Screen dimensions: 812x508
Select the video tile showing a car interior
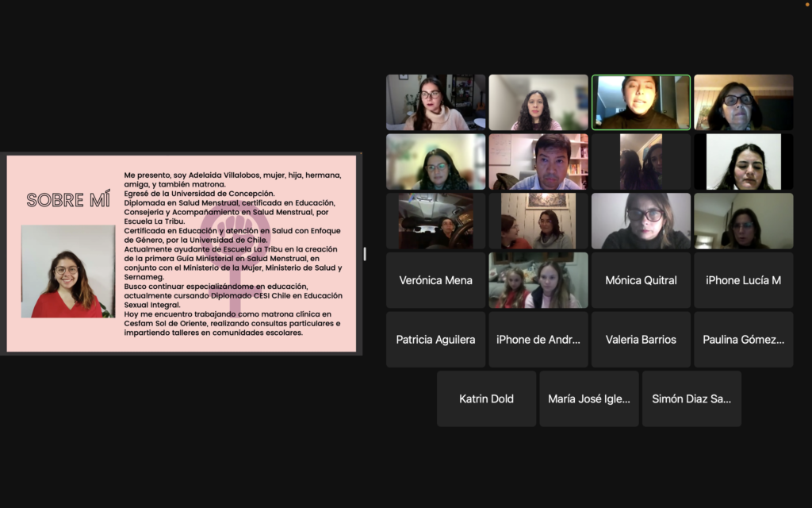pos(435,221)
